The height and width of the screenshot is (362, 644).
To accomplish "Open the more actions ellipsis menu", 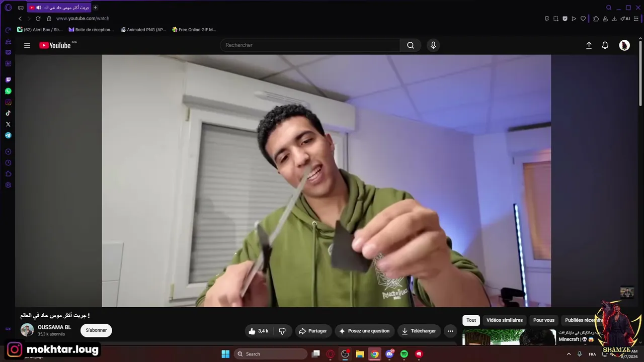I will point(450,331).
